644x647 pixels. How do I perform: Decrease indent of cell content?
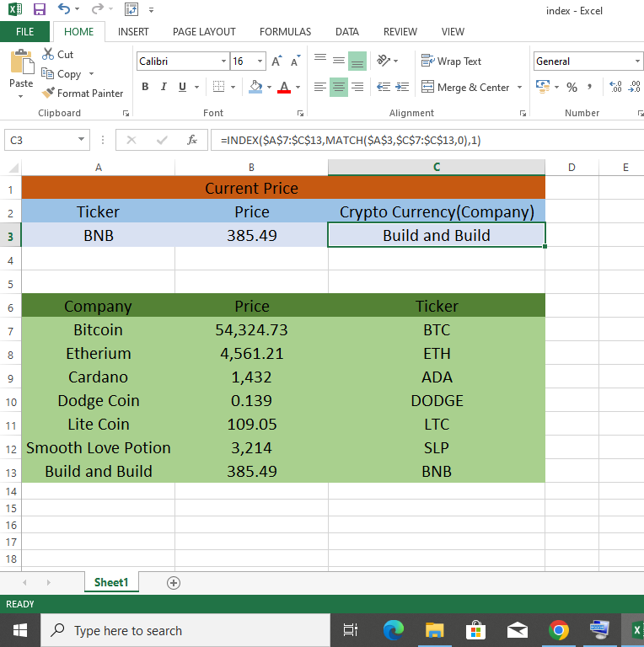tap(384, 87)
